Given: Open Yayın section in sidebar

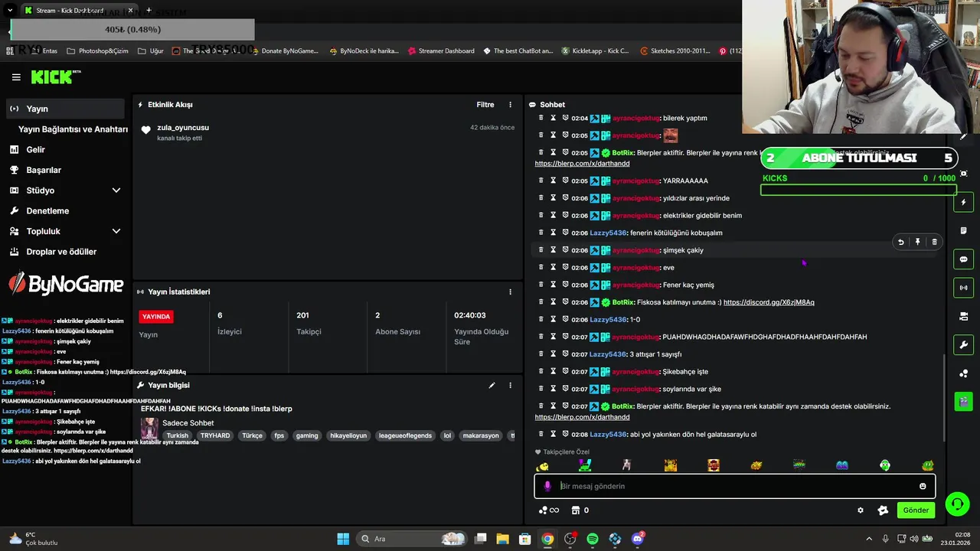Looking at the screenshot, I should 65,109.
